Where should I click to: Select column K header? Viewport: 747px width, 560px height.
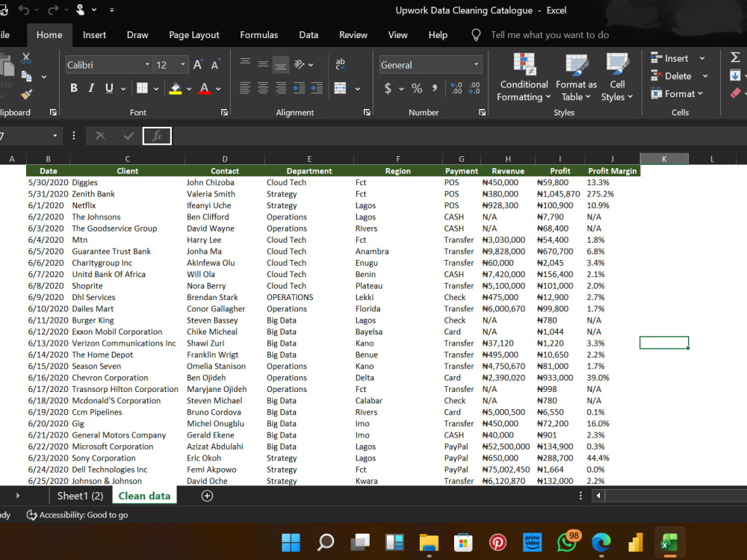[664, 159]
